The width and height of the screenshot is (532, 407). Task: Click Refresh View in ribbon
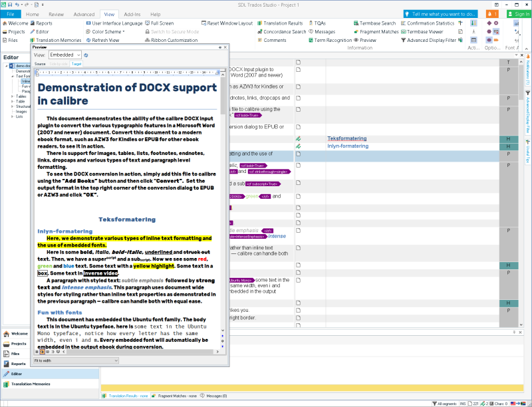coord(102,40)
